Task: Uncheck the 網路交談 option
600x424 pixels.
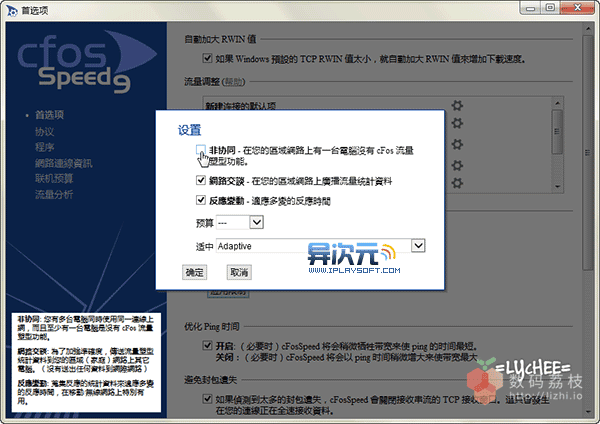Action: pos(201,180)
